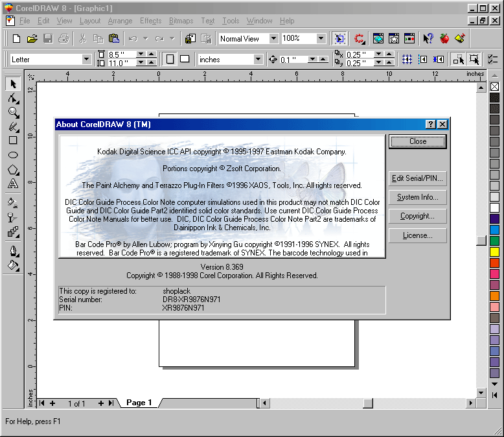Open the 100% zoom level dropdown
This screenshot has width=504, height=437.
[321, 39]
